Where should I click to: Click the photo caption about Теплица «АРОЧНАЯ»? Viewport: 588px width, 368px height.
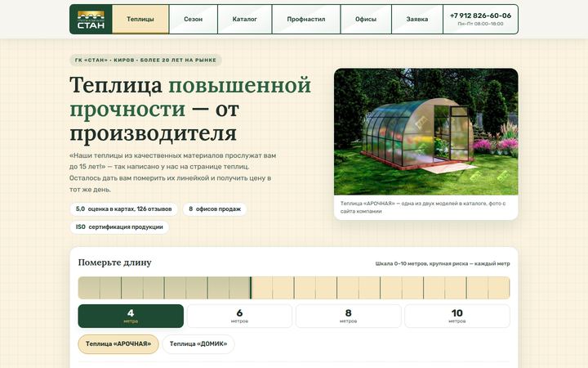[x=423, y=207]
